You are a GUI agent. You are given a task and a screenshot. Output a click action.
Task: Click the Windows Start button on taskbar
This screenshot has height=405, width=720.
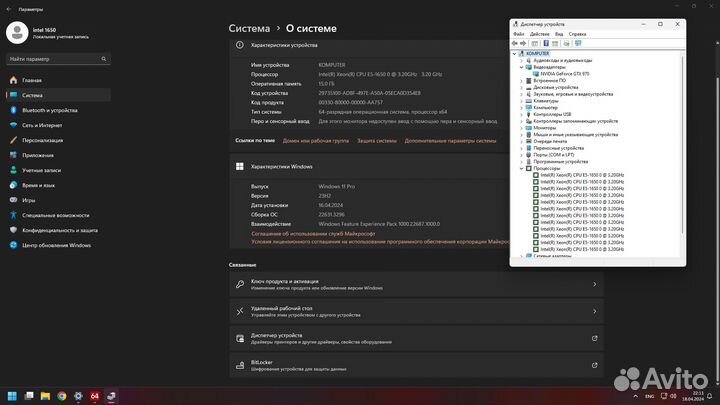coord(12,396)
